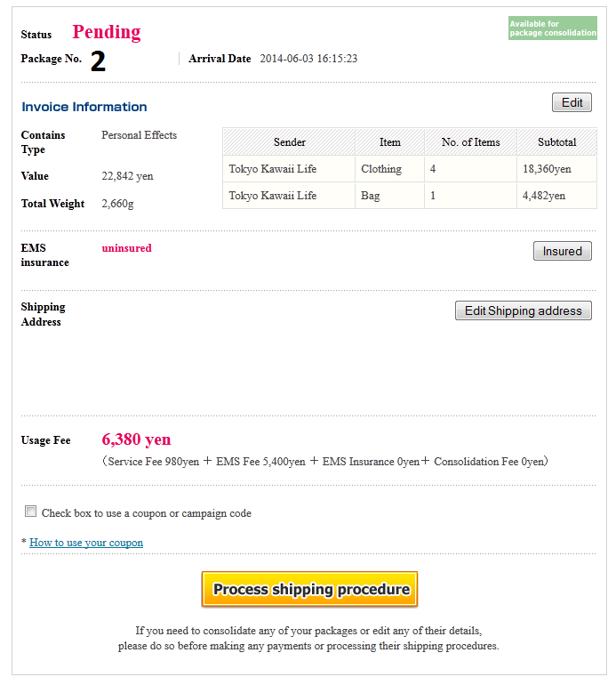Image resolution: width=616 pixels, height=685 pixels.
Task: Click the Process shipping procedure button
Action: 309,589
